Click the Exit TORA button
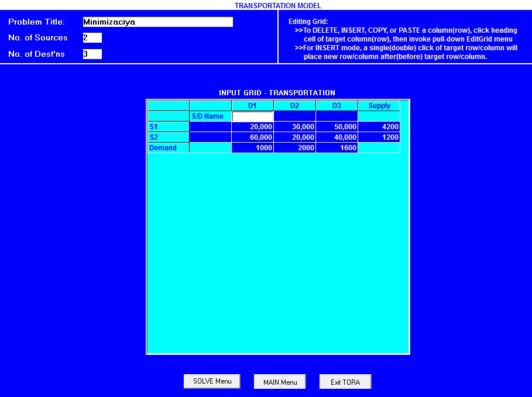Image resolution: width=532 pixels, height=397 pixels. click(x=345, y=382)
